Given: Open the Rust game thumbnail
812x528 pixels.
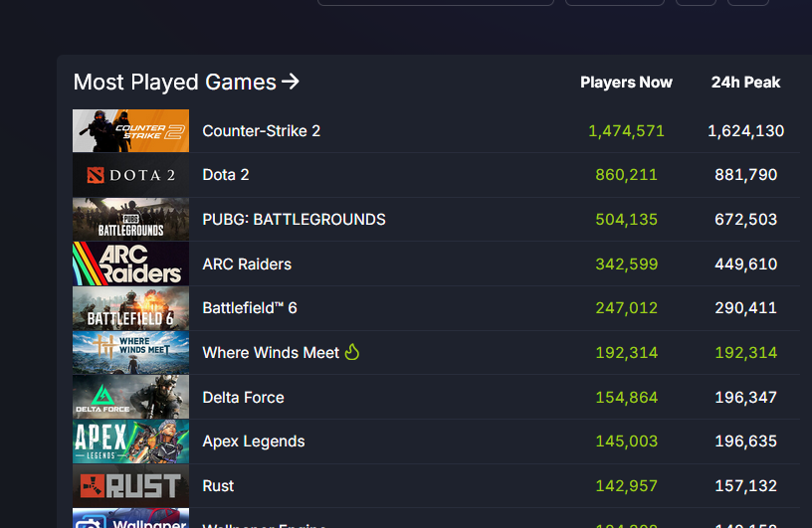Looking at the screenshot, I should 130,486.
